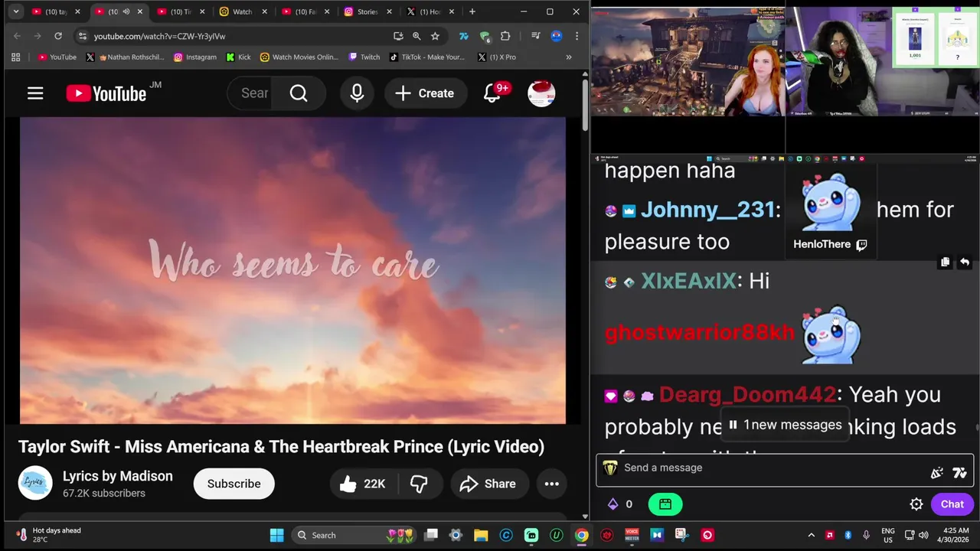
Task: Switch to the X Home tab
Action: pyautogui.click(x=430, y=11)
